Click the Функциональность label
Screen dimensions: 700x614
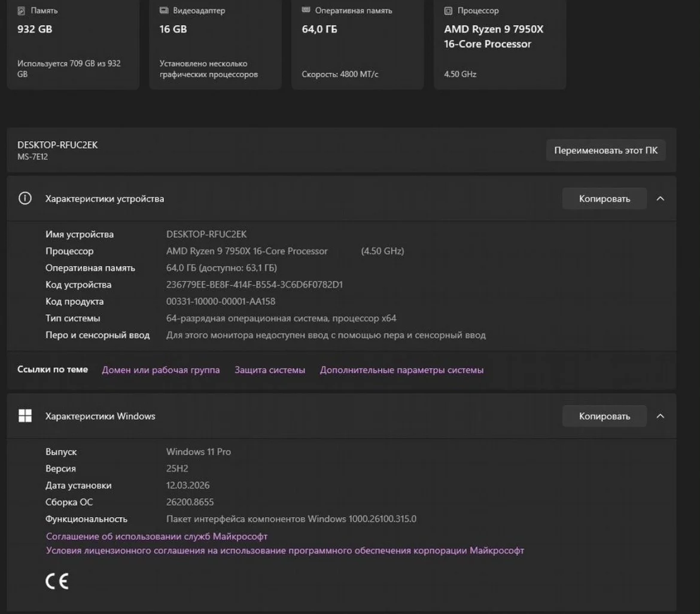click(x=86, y=519)
